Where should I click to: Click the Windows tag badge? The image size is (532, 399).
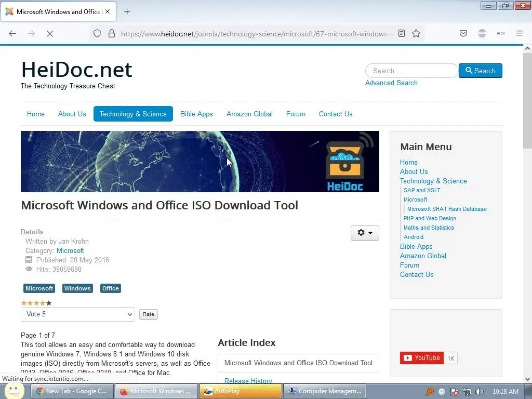[x=77, y=288]
